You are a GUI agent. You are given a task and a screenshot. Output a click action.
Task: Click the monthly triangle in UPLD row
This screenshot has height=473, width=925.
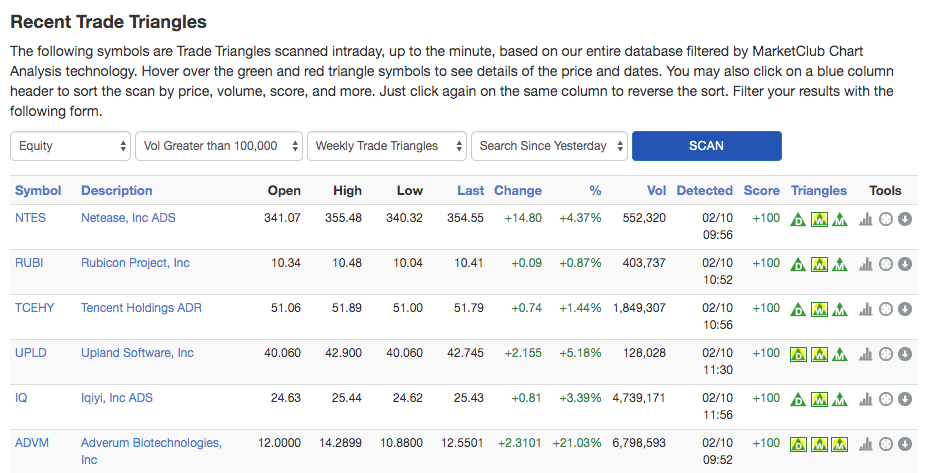(x=839, y=354)
